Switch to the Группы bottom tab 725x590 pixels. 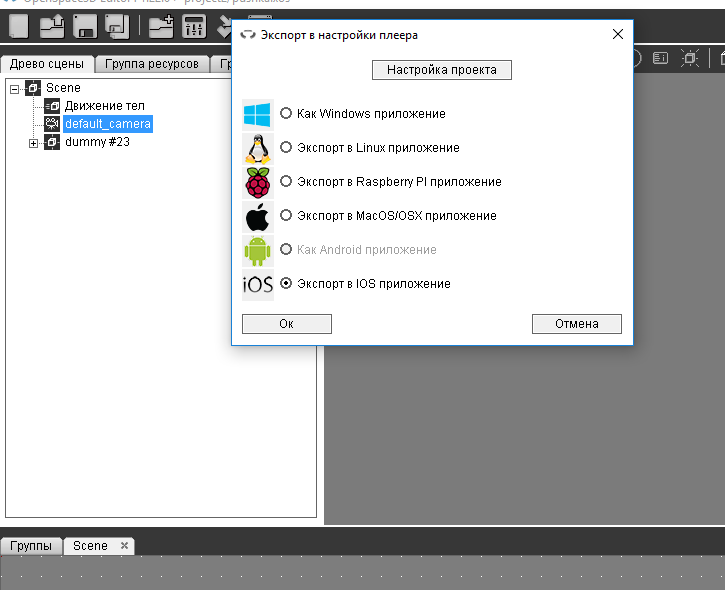point(31,546)
